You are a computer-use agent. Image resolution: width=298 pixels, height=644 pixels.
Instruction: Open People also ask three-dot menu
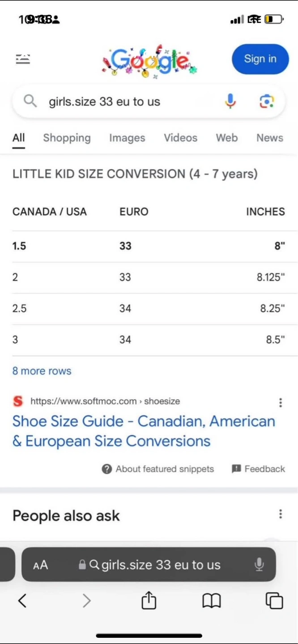pos(281,514)
